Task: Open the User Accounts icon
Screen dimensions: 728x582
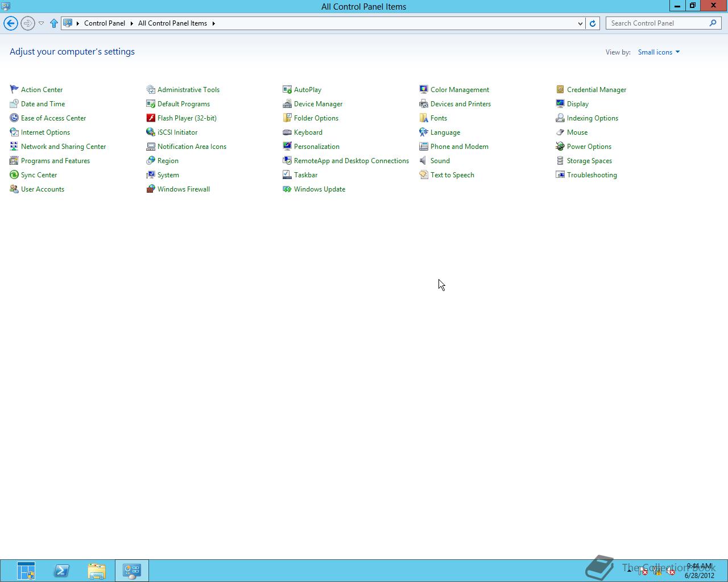Action: click(14, 189)
